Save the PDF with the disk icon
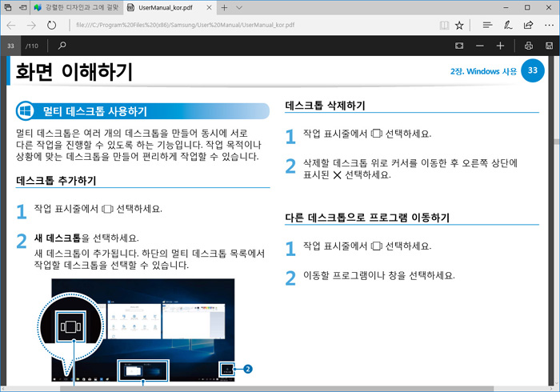The width and height of the screenshot is (560, 392). click(548, 46)
